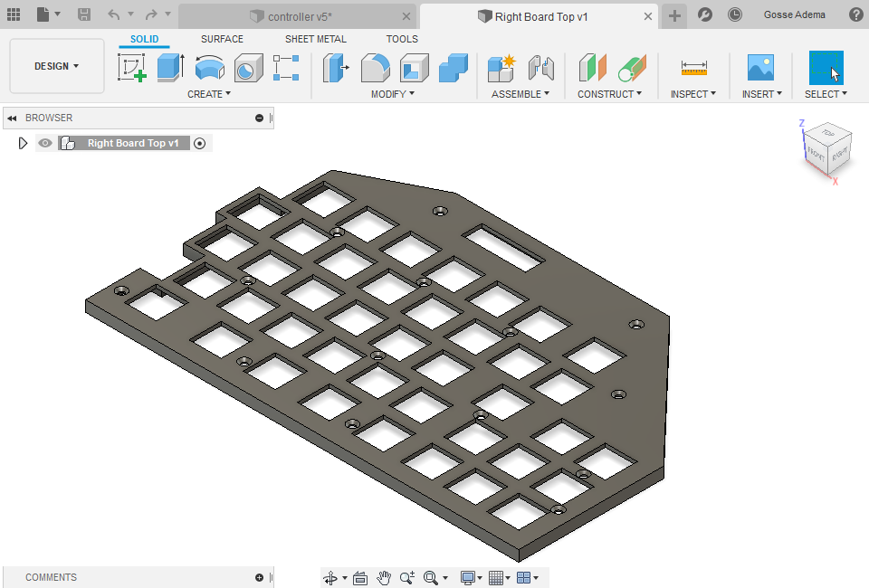Open the DESIGN workspace dropdown

(x=56, y=66)
